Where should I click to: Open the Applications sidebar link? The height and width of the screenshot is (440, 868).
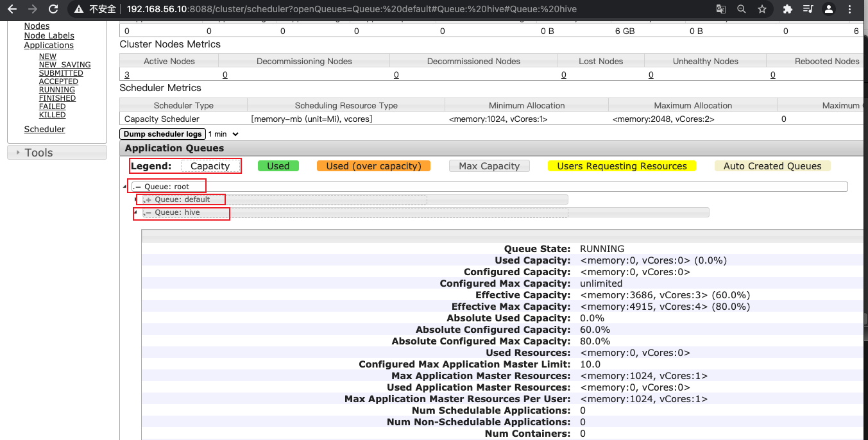pyautogui.click(x=49, y=46)
